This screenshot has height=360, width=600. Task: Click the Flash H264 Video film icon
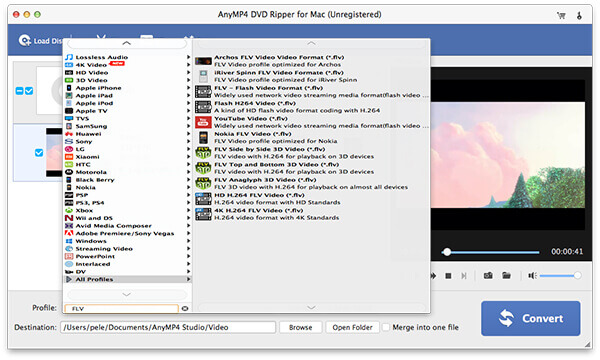pyautogui.click(x=203, y=107)
